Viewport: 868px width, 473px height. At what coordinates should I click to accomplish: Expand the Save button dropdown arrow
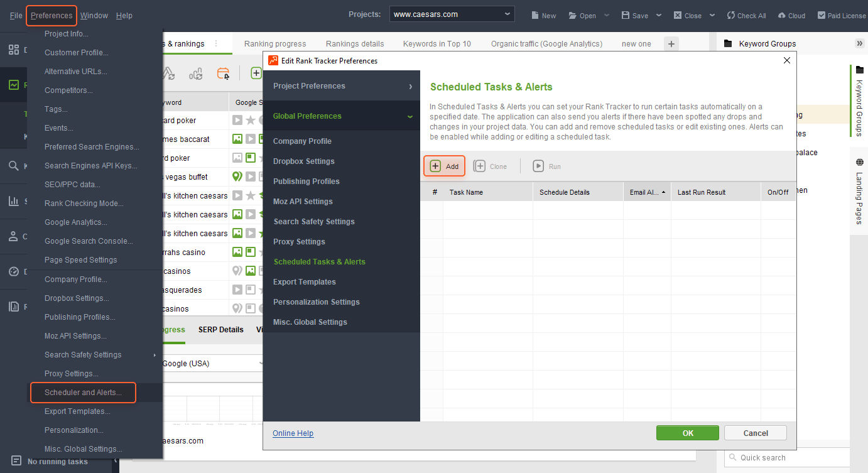pyautogui.click(x=659, y=16)
